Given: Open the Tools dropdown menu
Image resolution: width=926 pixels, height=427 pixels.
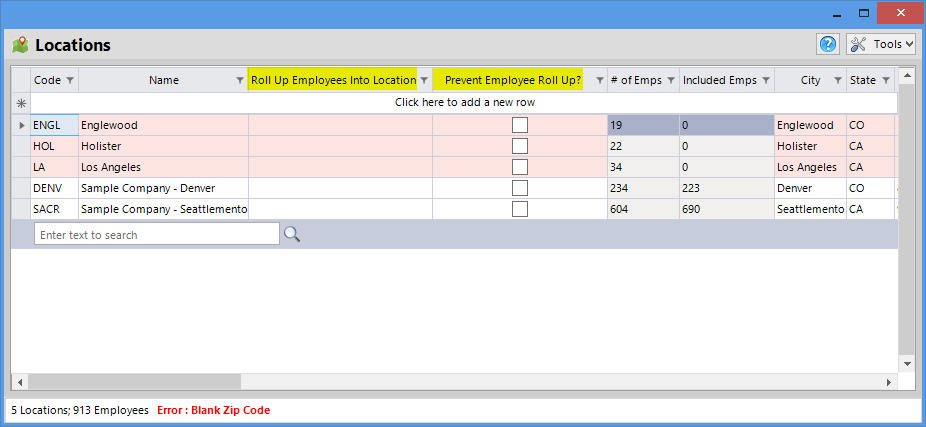Looking at the screenshot, I should click(x=881, y=44).
